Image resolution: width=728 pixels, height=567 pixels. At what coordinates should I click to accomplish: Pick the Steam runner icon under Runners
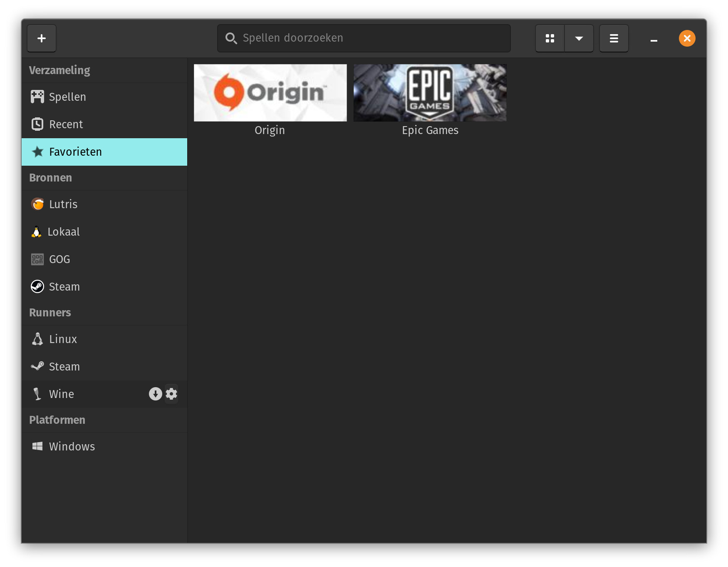point(37,366)
